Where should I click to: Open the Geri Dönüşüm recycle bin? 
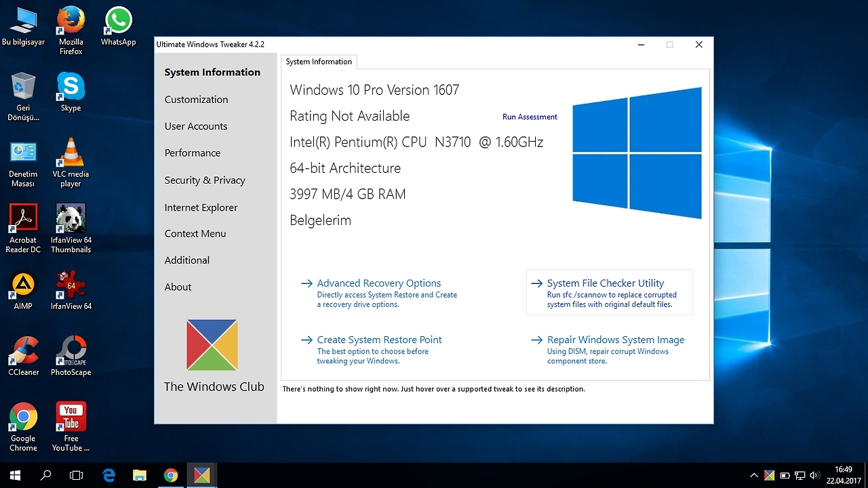23,97
